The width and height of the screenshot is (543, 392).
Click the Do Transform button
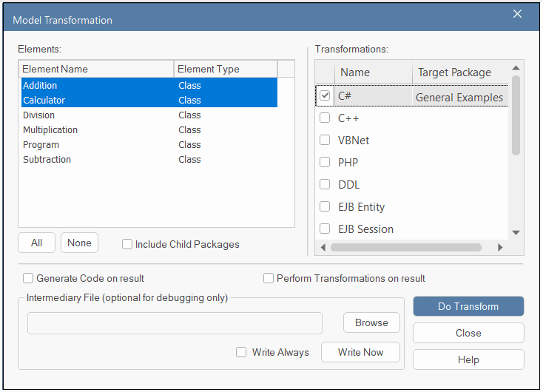468,306
